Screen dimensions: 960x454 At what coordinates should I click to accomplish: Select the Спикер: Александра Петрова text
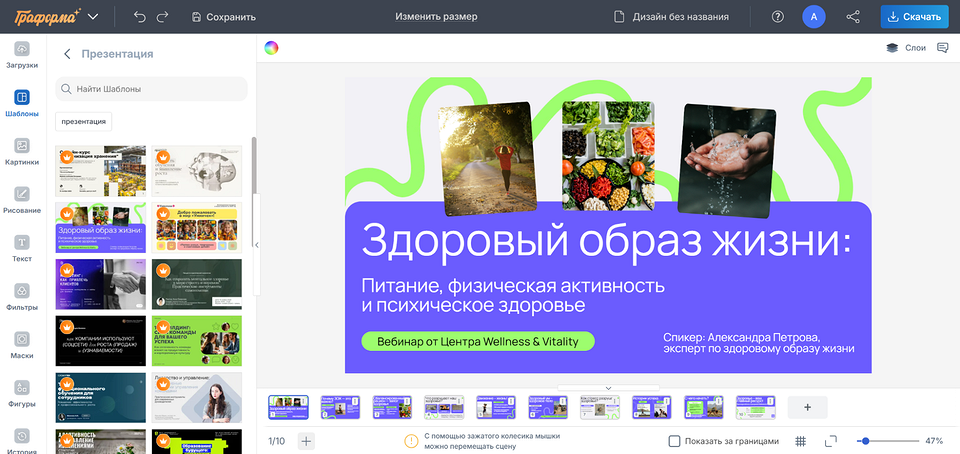759,343
